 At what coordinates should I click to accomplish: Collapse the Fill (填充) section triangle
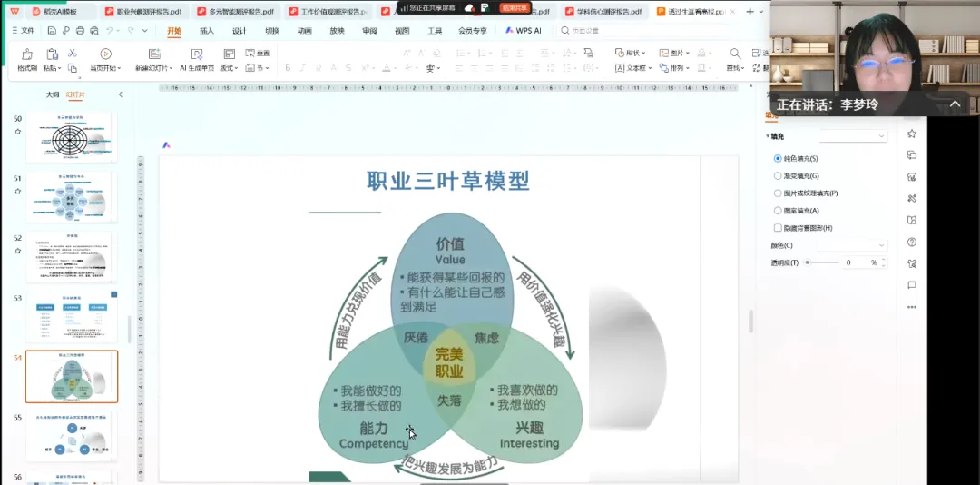(768, 136)
